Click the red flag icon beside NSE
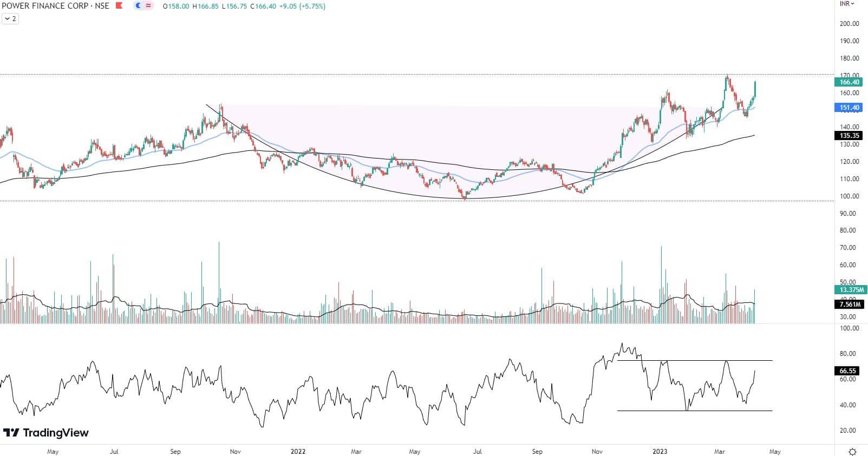868x456 pixels. tap(120, 6)
